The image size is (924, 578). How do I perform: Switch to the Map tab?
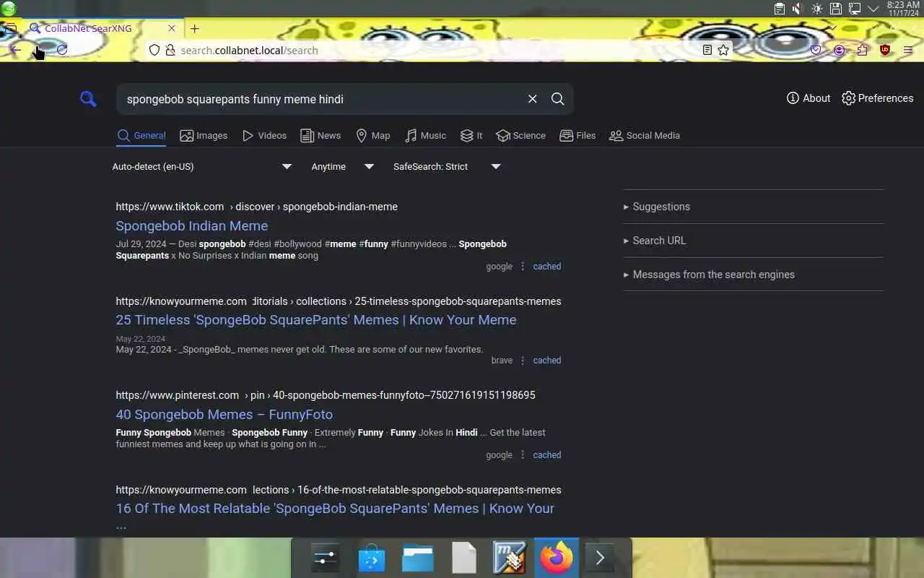(x=373, y=136)
